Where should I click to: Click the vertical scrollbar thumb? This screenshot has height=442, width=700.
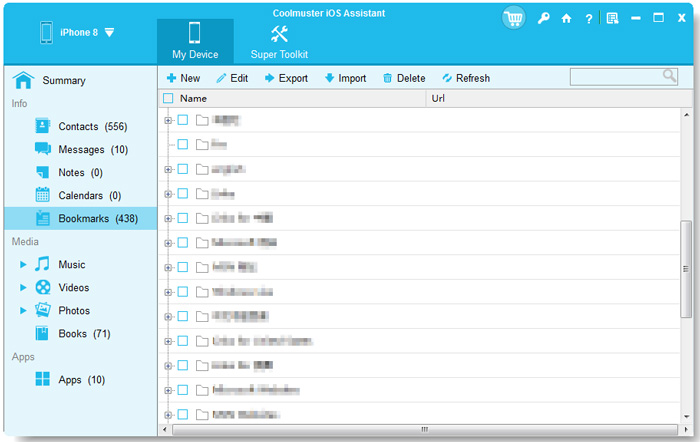(x=686, y=269)
